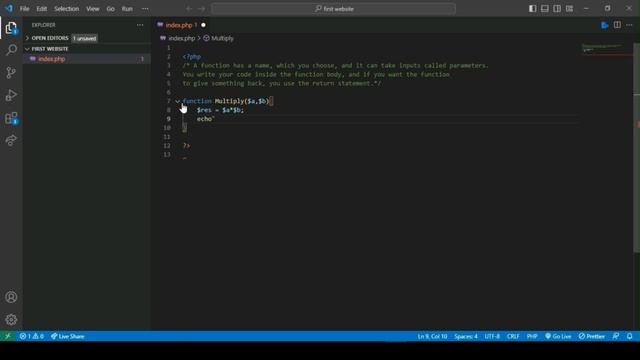Open the Live Share view icon
The width and height of the screenshot is (640, 360).
[x=11, y=140]
